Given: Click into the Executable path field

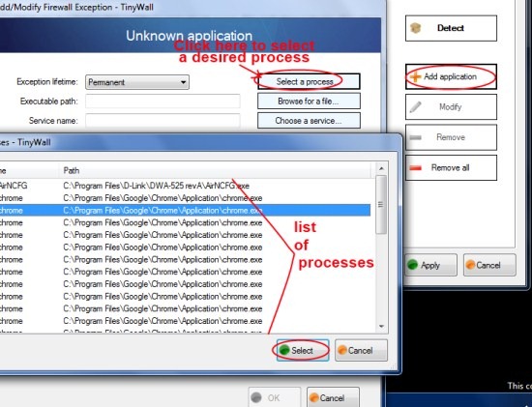Looking at the screenshot, I should pyautogui.click(x=163, y=102).
